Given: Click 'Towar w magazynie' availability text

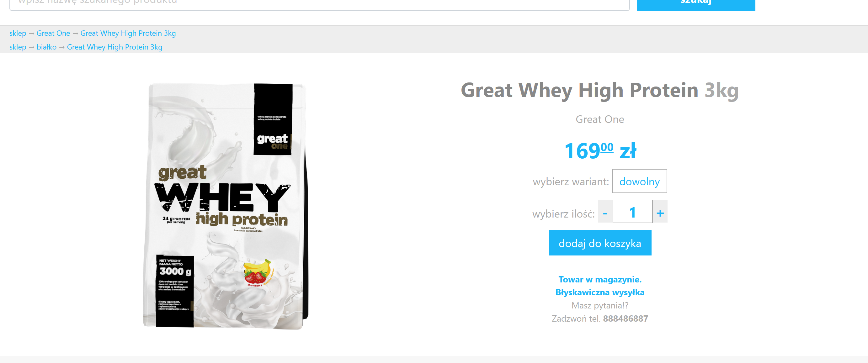Looking at the screenshot, I should [x=600, y=280].
